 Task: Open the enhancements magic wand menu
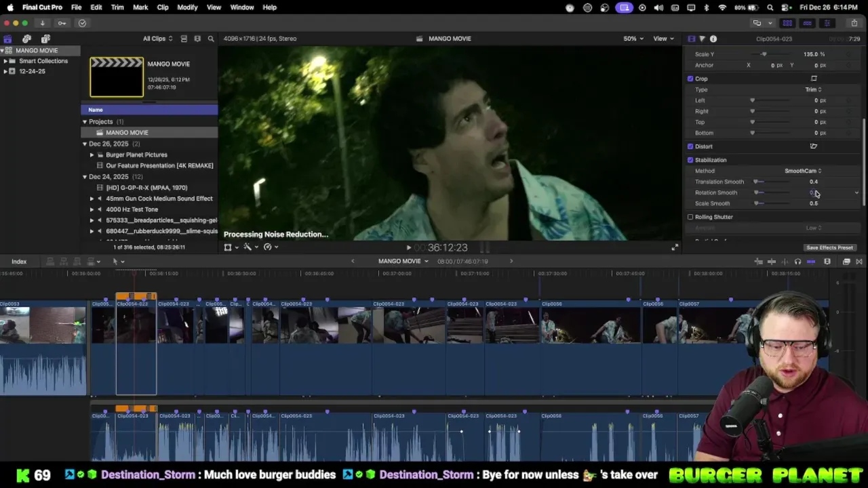(x=250, y=247)
